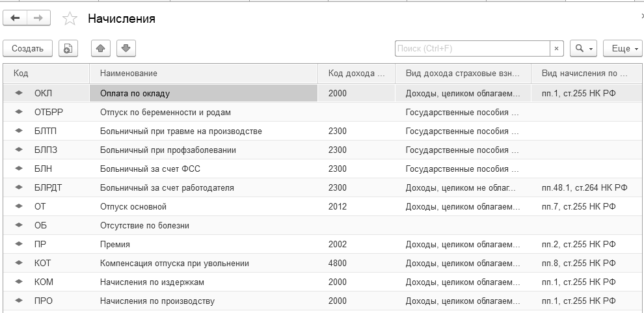644x313 pixels.
Task: Click the Код column header
Action: tap(46, 74)
